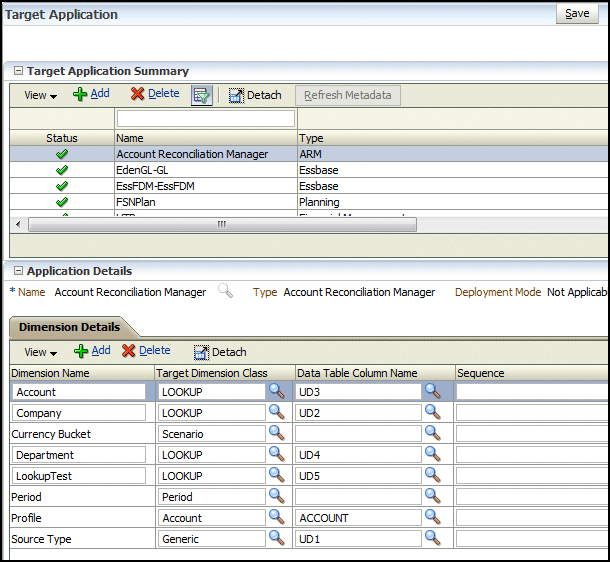Search Target Dimension Class for Account row

coord(276,392)
